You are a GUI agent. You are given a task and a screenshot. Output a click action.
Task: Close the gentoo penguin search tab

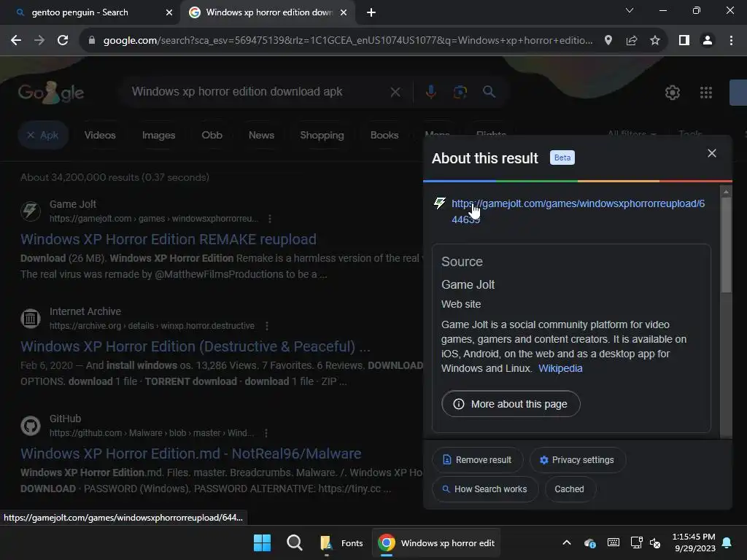tap(169, 12)
